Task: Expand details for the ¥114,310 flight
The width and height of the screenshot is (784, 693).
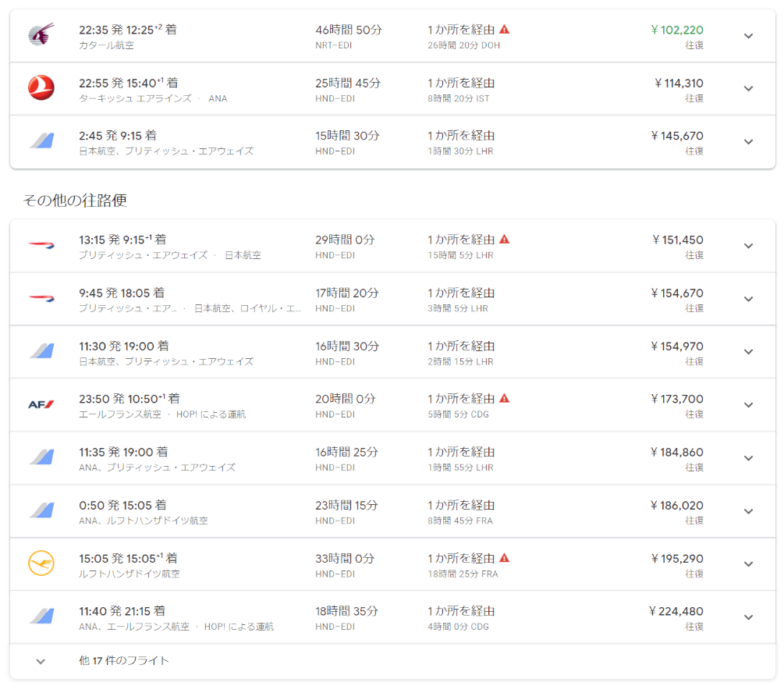Action: [748, 89]
